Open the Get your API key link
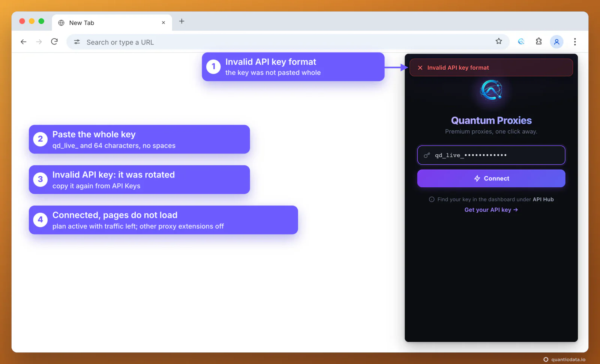Screen dimensions: 600x364 point(491,210)
